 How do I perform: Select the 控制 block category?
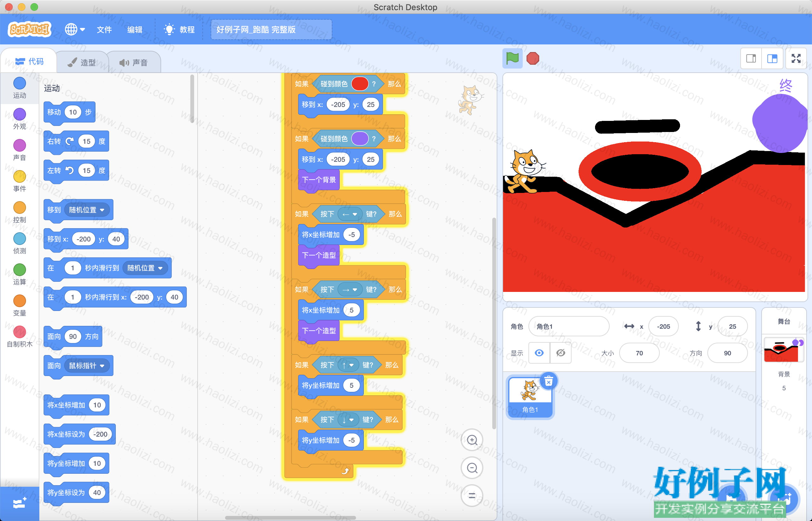pos(20,212)
